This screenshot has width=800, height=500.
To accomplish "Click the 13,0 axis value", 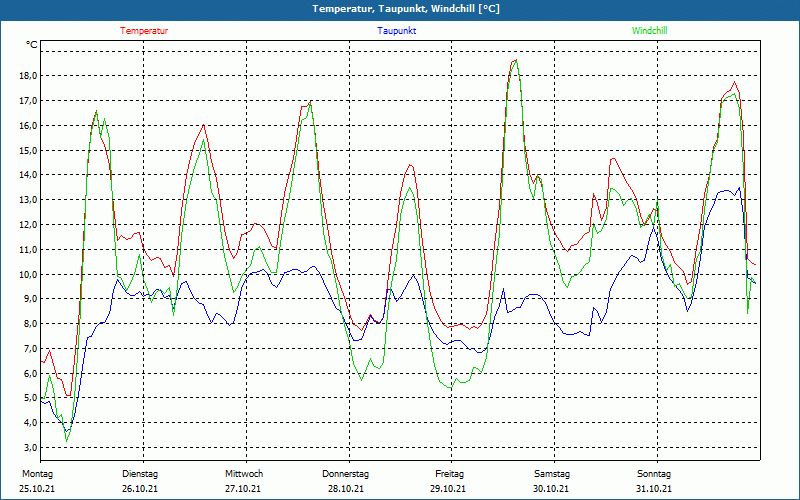I will (29, 200).
